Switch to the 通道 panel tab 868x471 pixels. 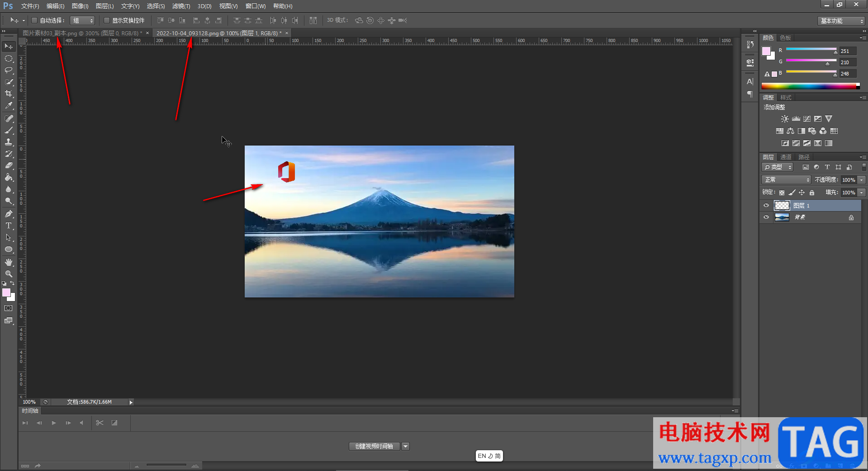tap(786, 157)
